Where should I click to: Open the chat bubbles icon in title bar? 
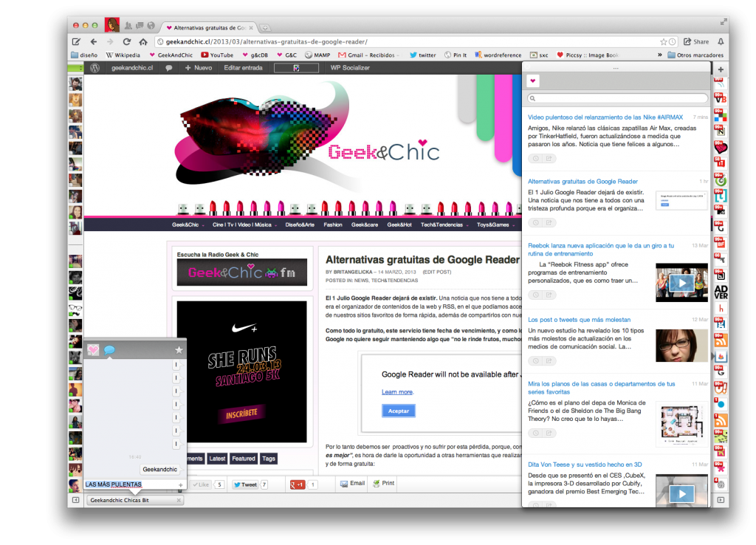(140, 26)
